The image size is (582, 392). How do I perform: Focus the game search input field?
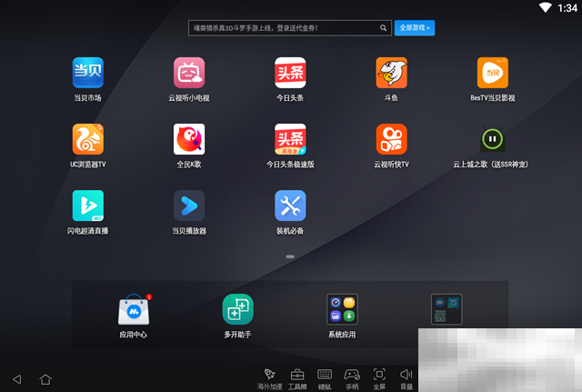coord(290,28)
